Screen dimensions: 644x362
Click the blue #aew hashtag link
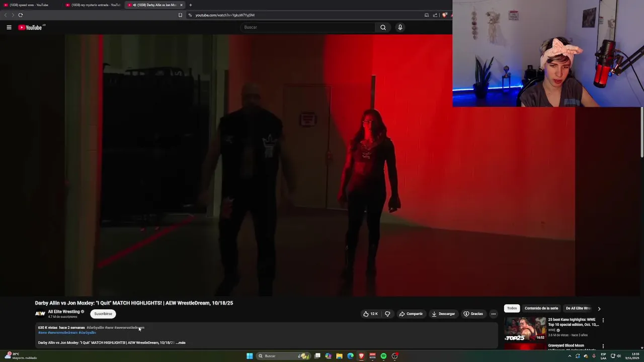pos(42,333)
